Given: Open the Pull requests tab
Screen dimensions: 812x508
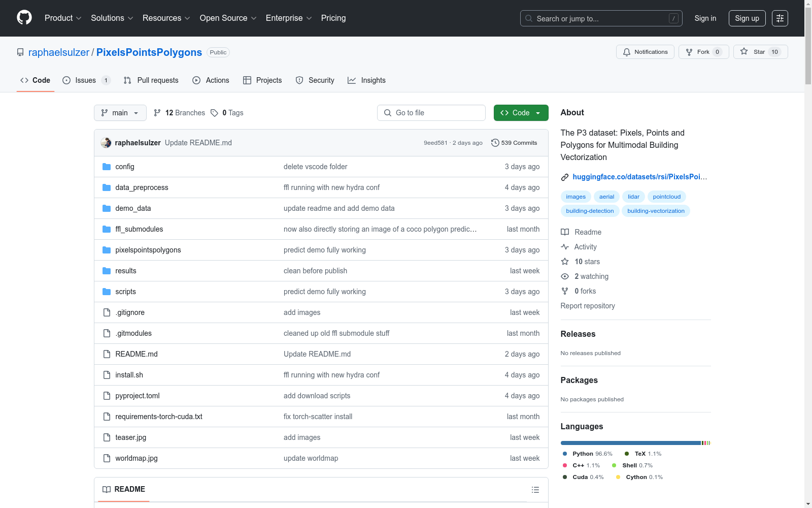Looking at the screenshot, I should [x=151, y=80].
